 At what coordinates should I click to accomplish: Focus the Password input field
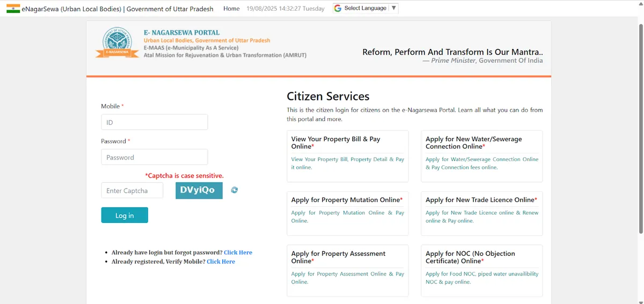point(154,157)
